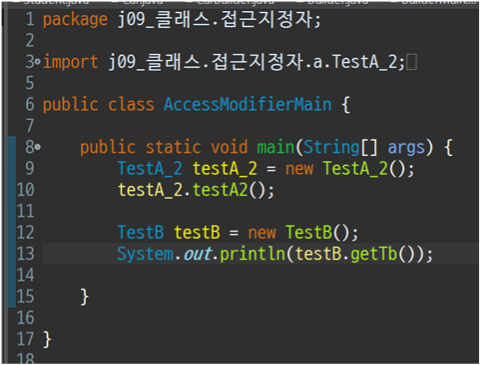
Task: Click line number 16 in the gutter
Action: pyautogui.click(x=26, y=318)
